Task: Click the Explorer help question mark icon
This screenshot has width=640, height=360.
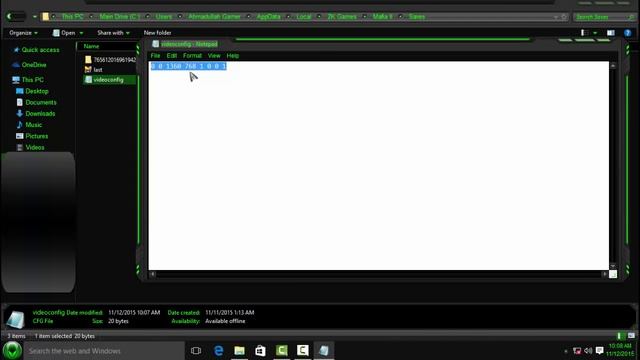Action: point(627,33)
